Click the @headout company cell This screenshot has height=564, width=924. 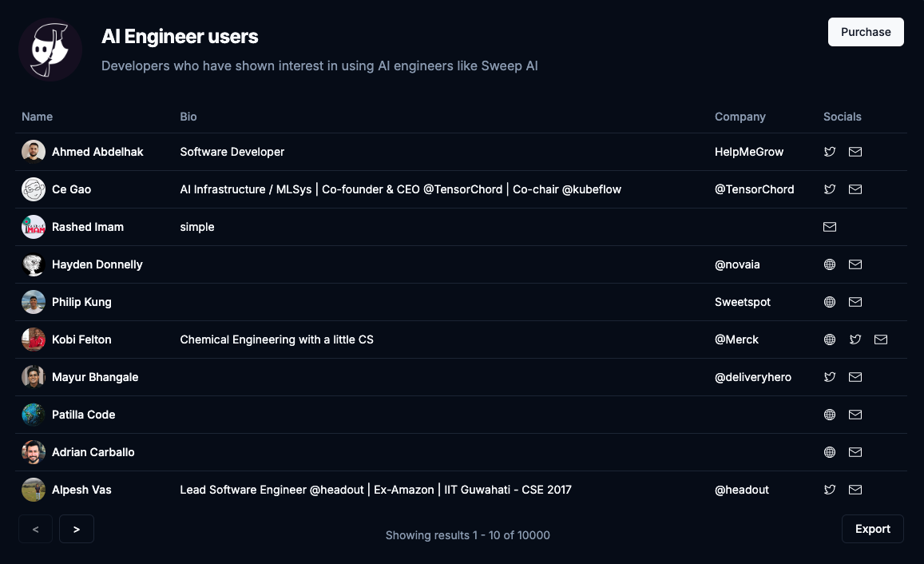point(742,490)
